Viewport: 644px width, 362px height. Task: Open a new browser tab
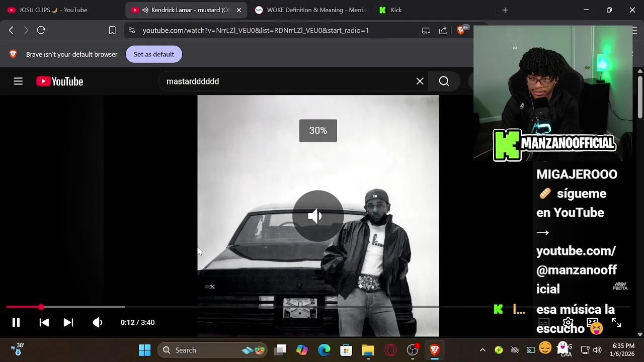(505, 10)
